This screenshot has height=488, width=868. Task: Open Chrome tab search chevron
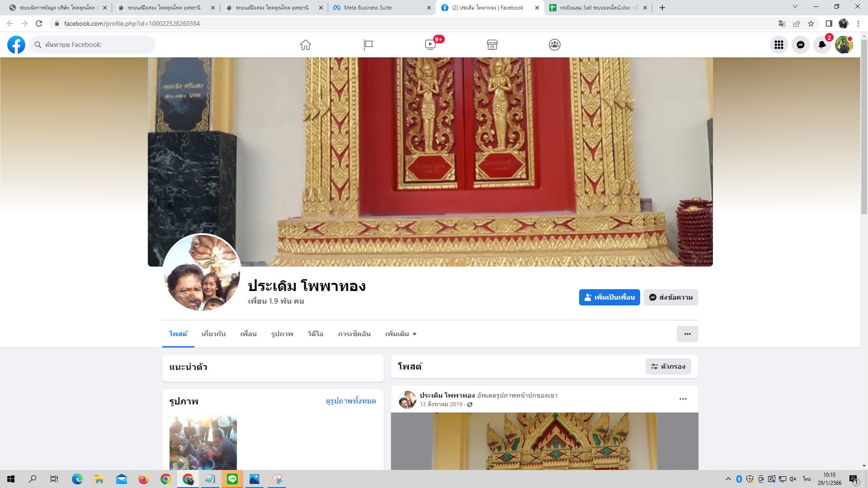[x=795, y=7]
